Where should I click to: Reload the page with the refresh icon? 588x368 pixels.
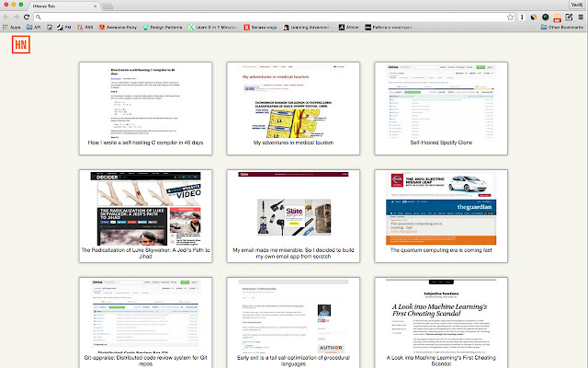tap(27, 17)
